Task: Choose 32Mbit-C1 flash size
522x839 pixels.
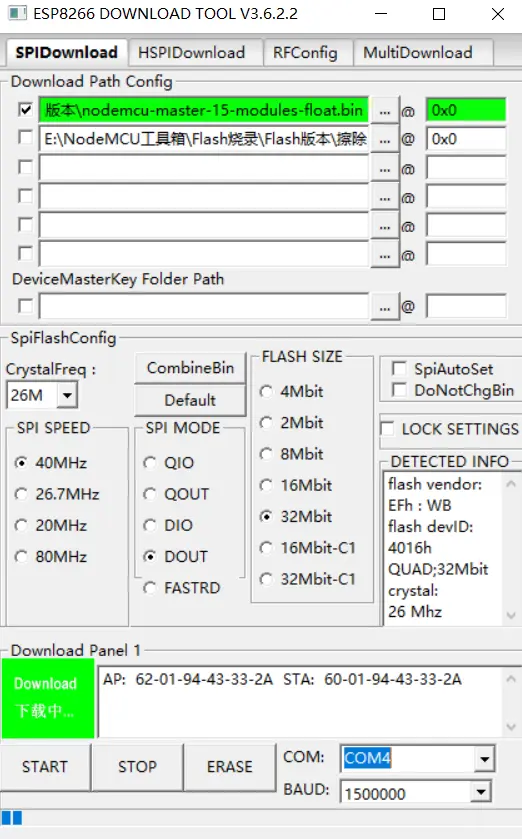Action: tap(266, 579)
